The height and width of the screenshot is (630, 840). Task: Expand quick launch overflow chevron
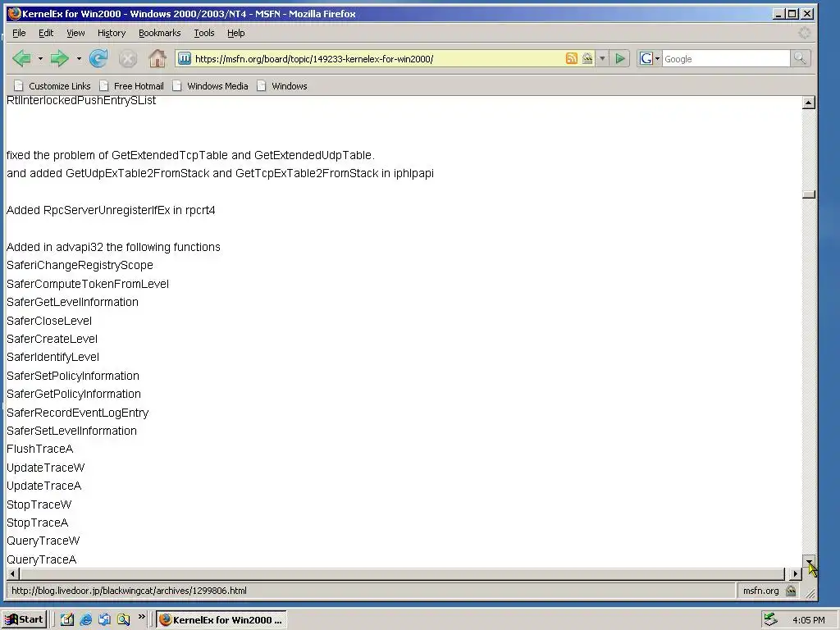(x=142, y=617)
